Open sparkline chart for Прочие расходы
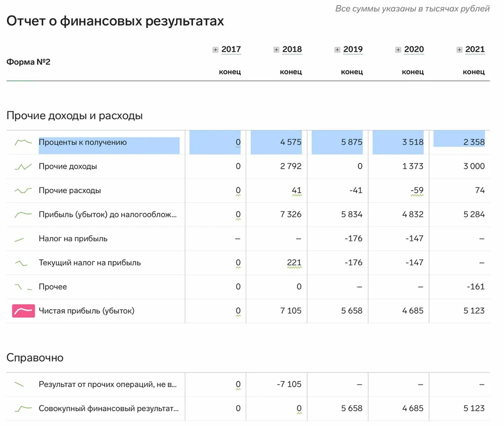 point(23,191)
